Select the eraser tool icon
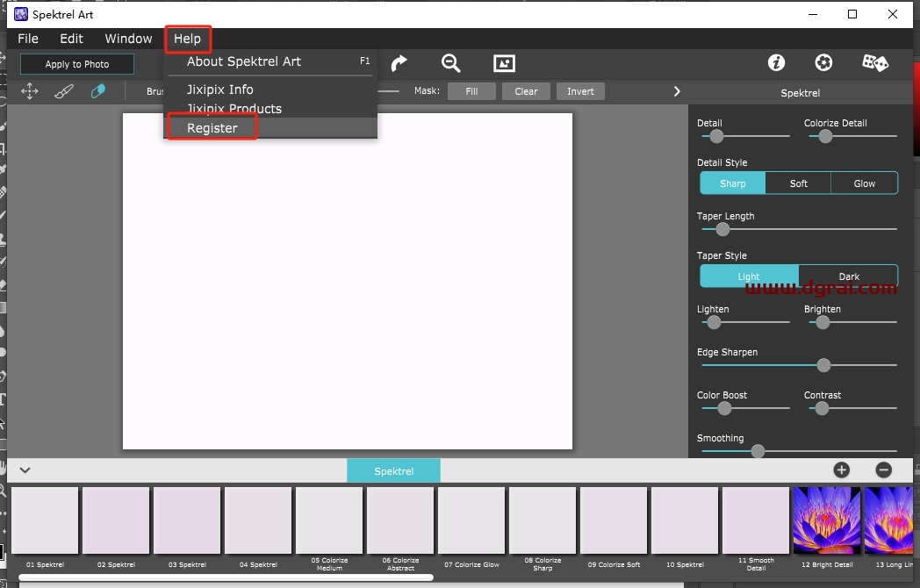920x588 pixels. coord(98,91)
